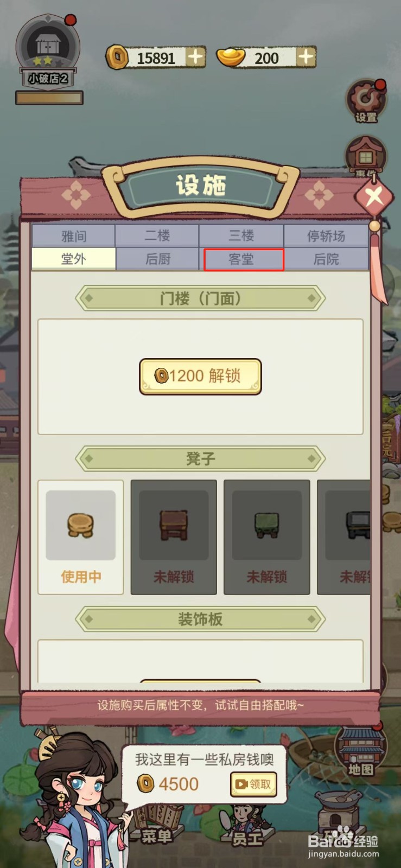Open the 菜单 menu icon
Screen dimensions: 401x868
click(x=156, y=825)
